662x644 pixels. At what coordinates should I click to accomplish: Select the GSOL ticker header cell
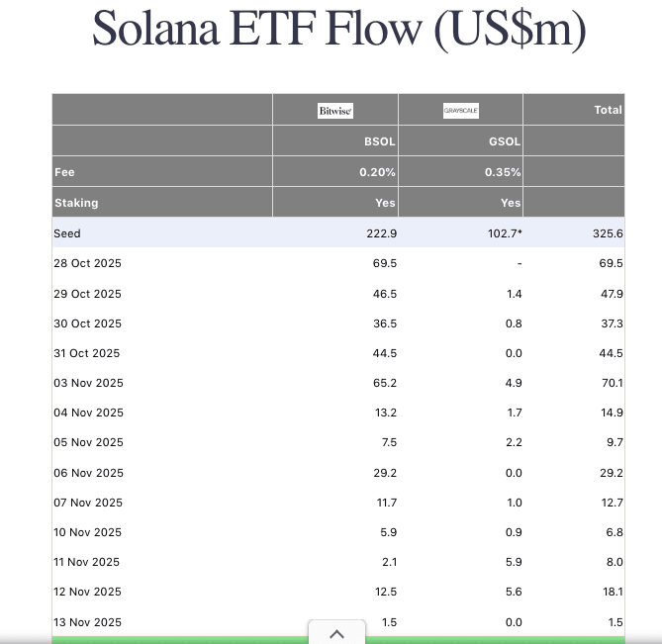coord(505,141)
